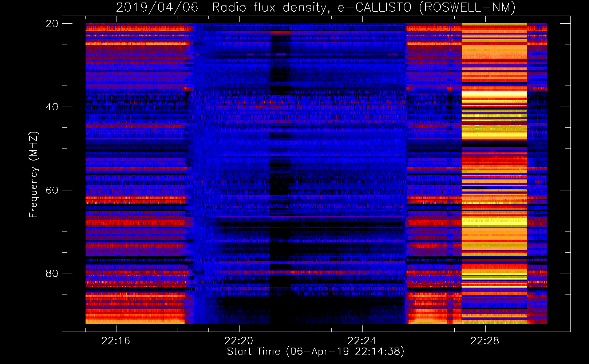Click the 22:20 time tick label
The height and width of the screenshot is (364, 589).
(x=239, y=341)
